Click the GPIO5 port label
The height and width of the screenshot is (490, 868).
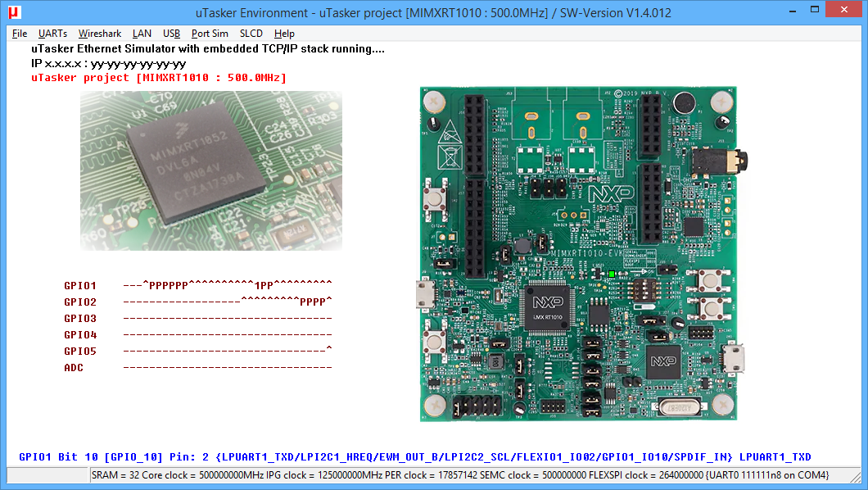pos(80,351)
